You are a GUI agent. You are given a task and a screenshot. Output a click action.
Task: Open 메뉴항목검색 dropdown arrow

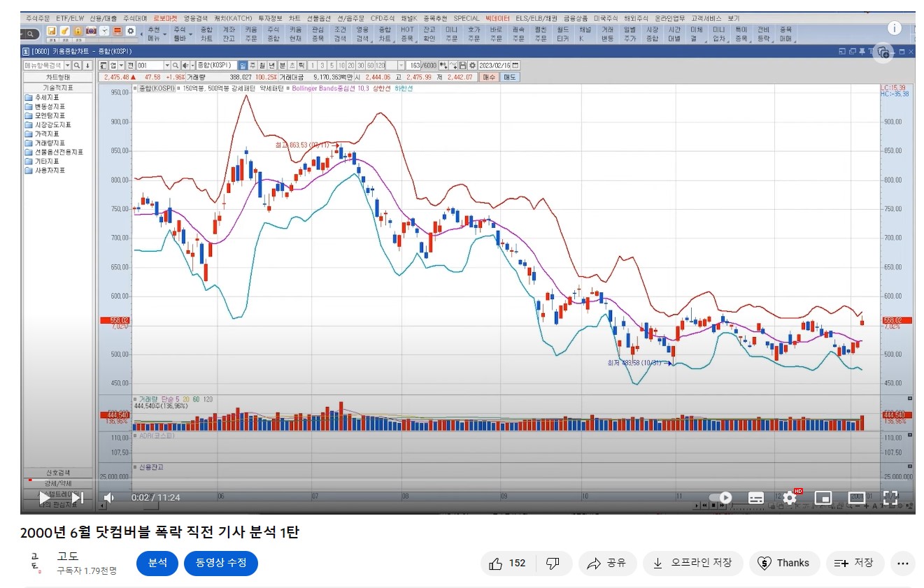point(67,65)
